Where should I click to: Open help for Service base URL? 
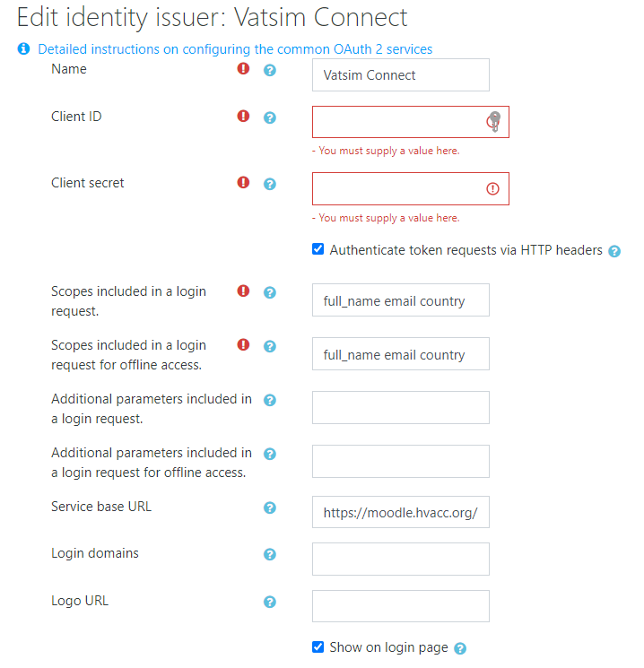pos(269,508)
